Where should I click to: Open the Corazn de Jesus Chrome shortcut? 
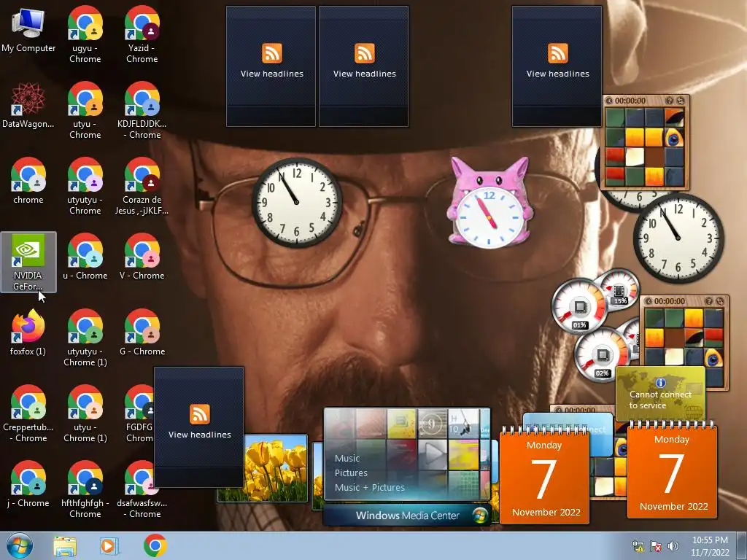coord(142,186)
